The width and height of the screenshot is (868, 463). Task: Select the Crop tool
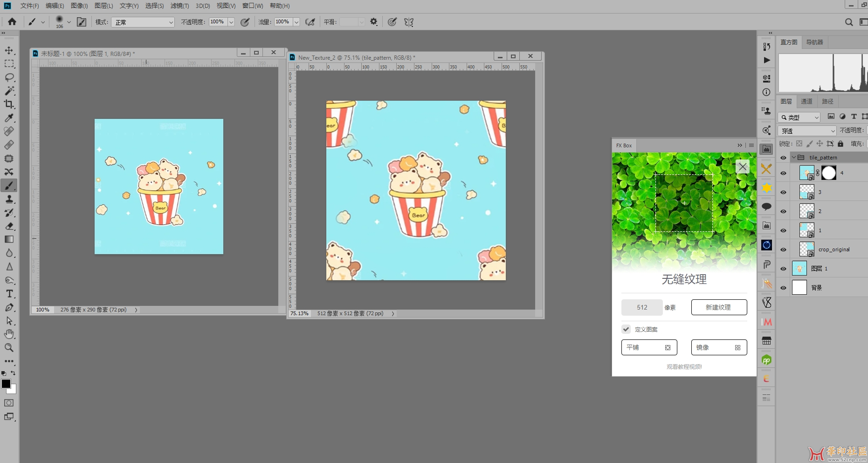click(9, 104)
